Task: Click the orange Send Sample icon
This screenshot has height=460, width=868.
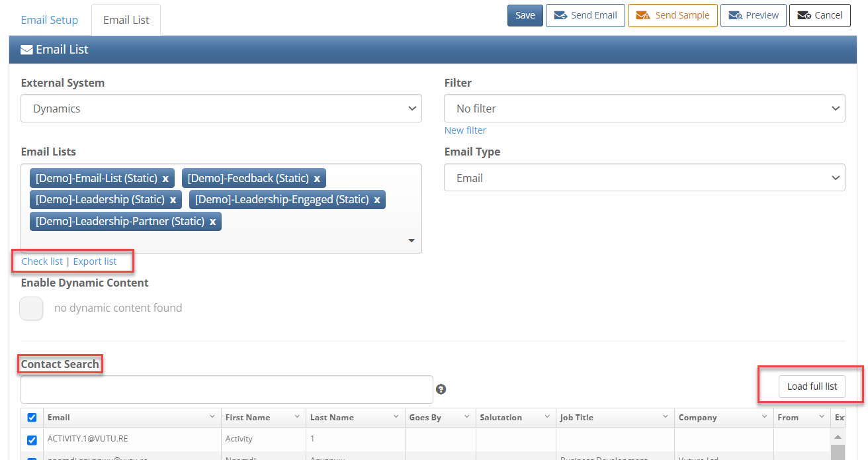Action: (644, 15)
